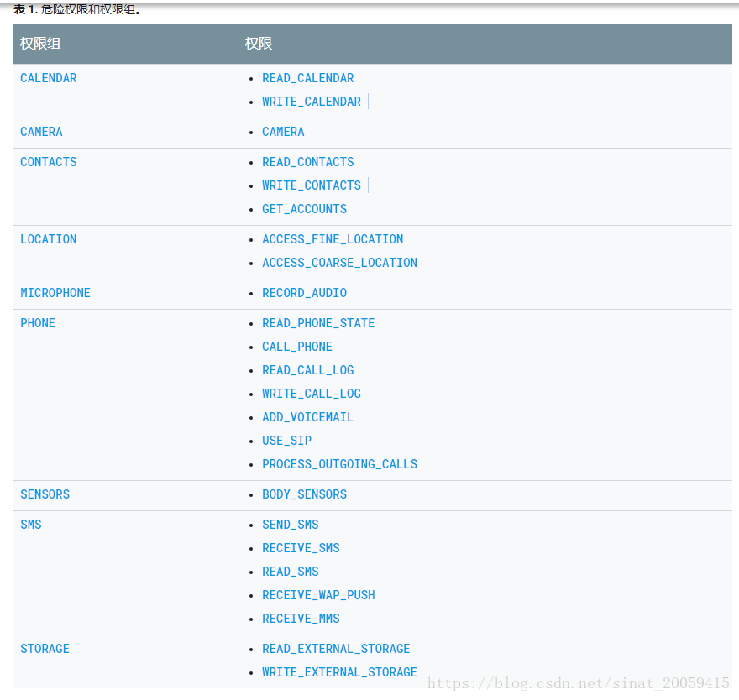
Task: Open the WRITE_CALENDAR permission link
Action: click(x=312, y=102)
